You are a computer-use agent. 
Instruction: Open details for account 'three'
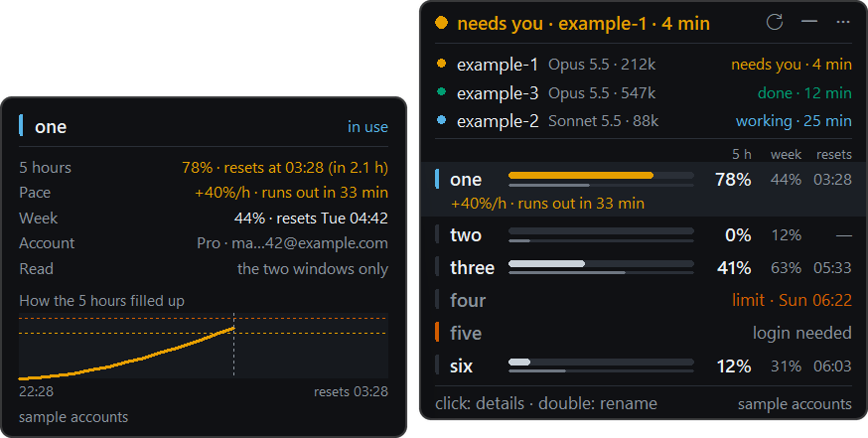644,267
